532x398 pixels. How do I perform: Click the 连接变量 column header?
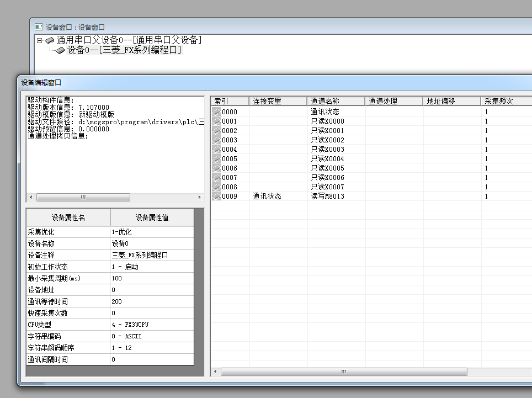278,101
